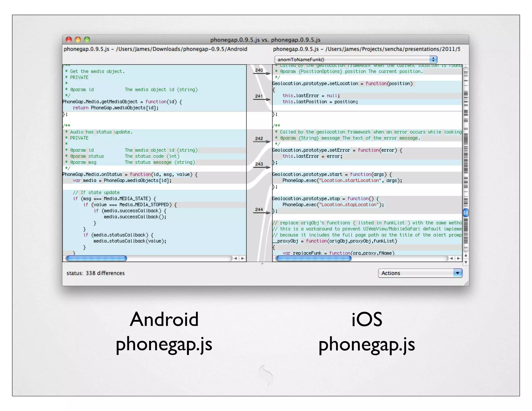This screenshot has height=411, width=532.
Task: Open the Actions dropdown menu
Action: pyautogui.click(x=420, y=273)
